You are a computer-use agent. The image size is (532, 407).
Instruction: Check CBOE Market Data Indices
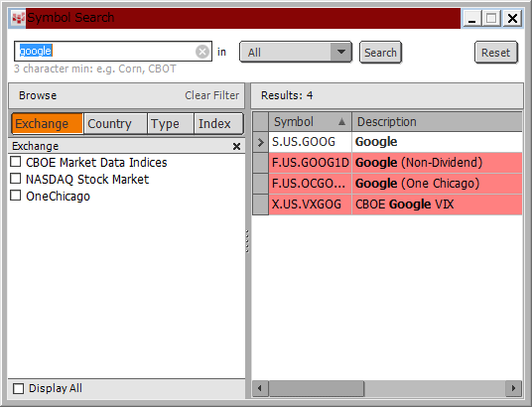[x=15, y=162]
